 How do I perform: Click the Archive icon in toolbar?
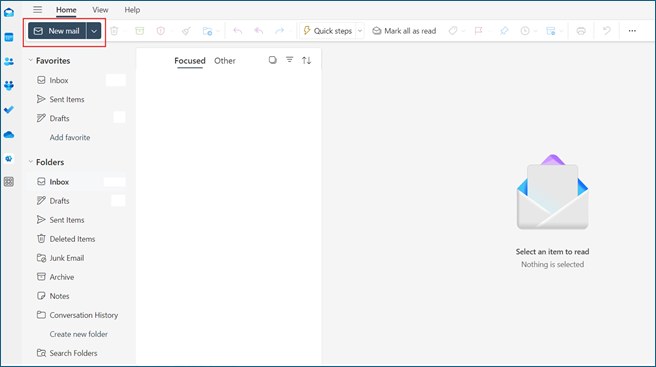point(139,31)
